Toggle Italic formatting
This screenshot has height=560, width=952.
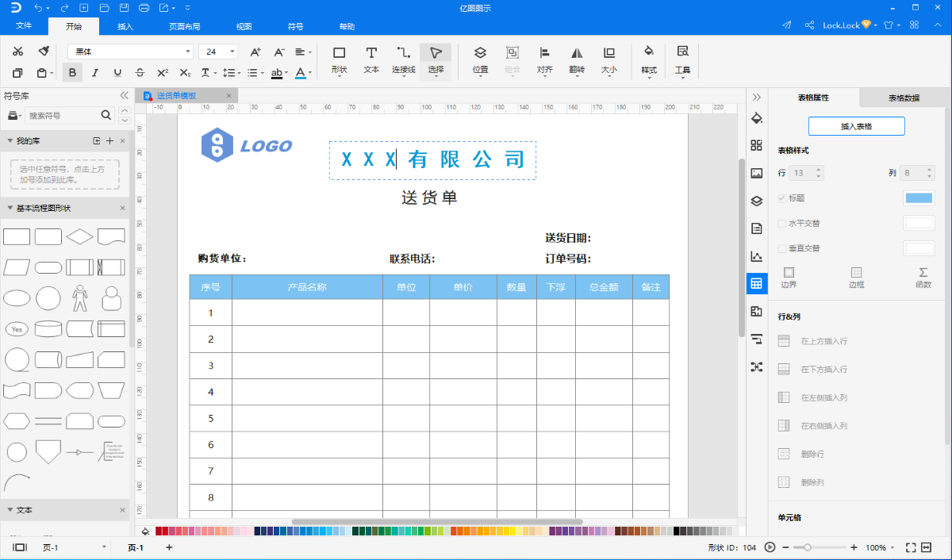click(95, 73)
